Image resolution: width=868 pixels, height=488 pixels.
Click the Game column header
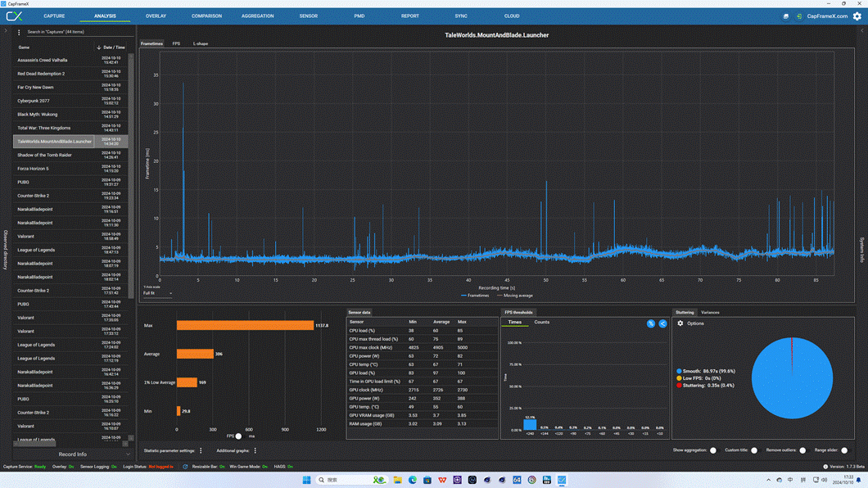point(24,47)
